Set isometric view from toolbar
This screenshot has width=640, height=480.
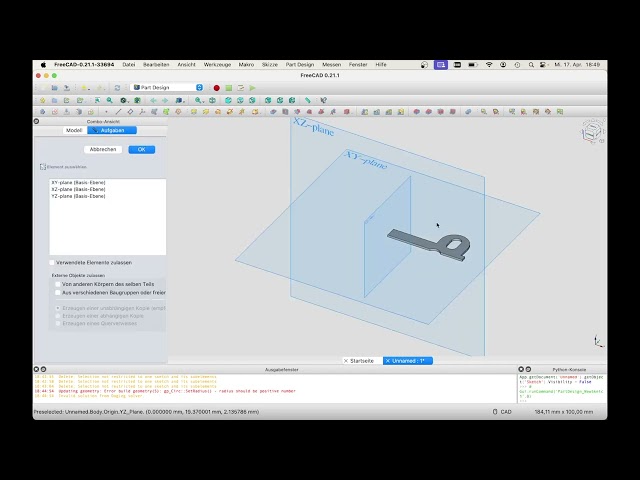(212, 100)
